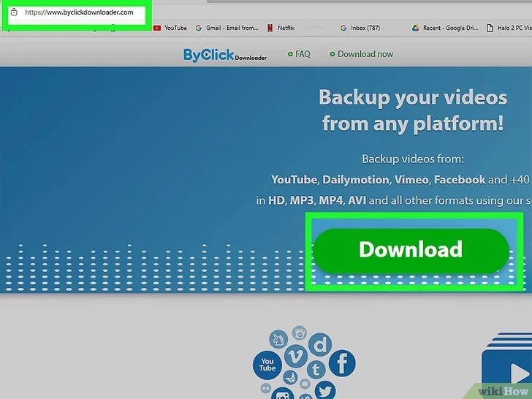Click the YouTube circle icon

[x=267, y=365]
